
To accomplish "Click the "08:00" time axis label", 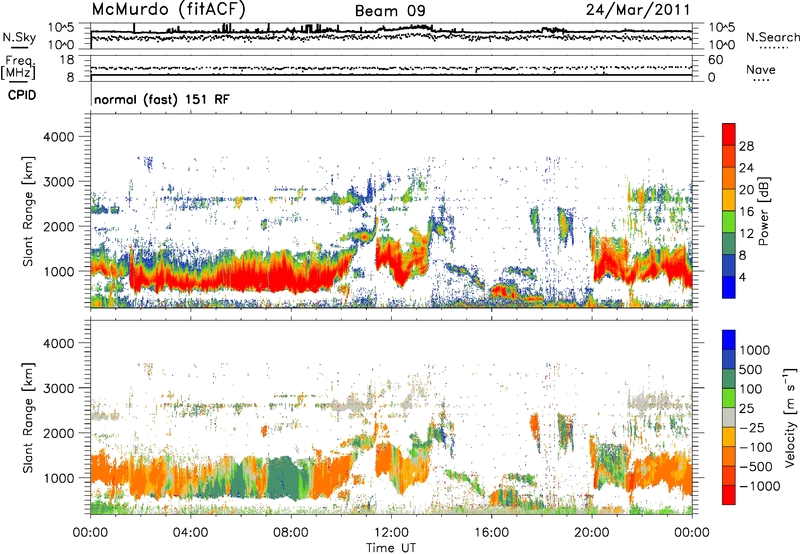I will click(x=291, y=533).
